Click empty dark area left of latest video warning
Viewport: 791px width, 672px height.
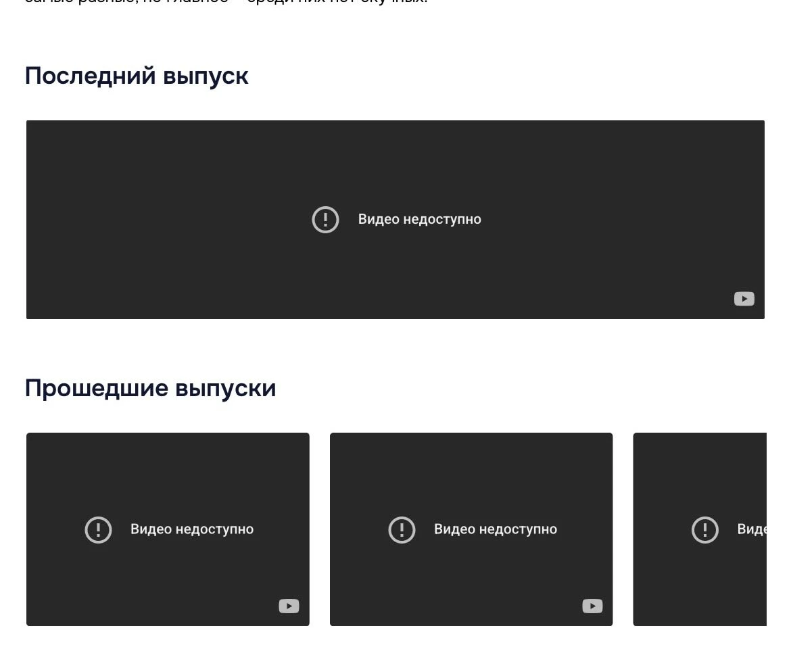point(169,220)
